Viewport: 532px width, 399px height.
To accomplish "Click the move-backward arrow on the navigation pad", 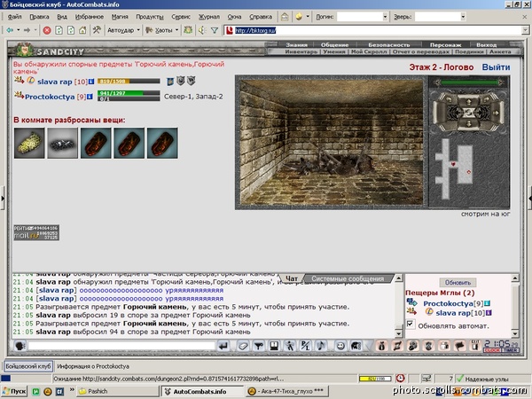I will point(469,123).
